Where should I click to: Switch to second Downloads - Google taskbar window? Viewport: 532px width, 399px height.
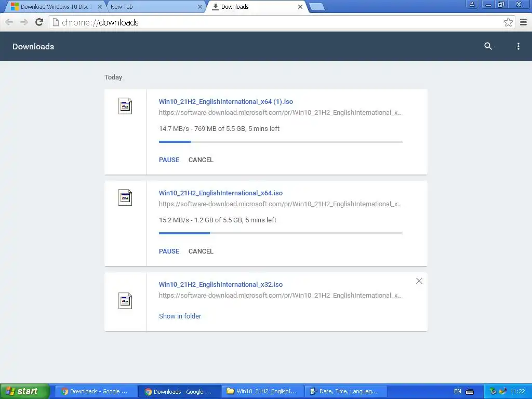click(179, 392)
